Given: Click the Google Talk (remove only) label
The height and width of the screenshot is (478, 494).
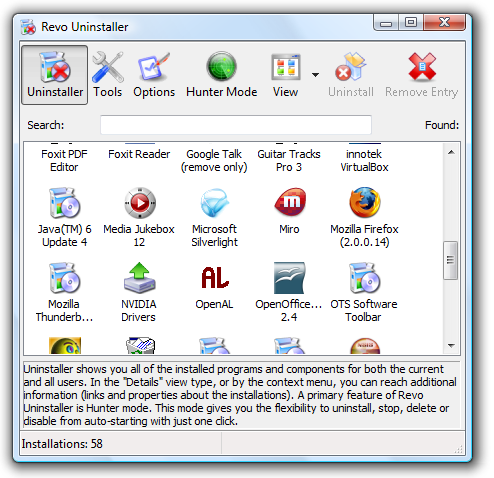Looking at the screenshot, I should click(214, 161).
